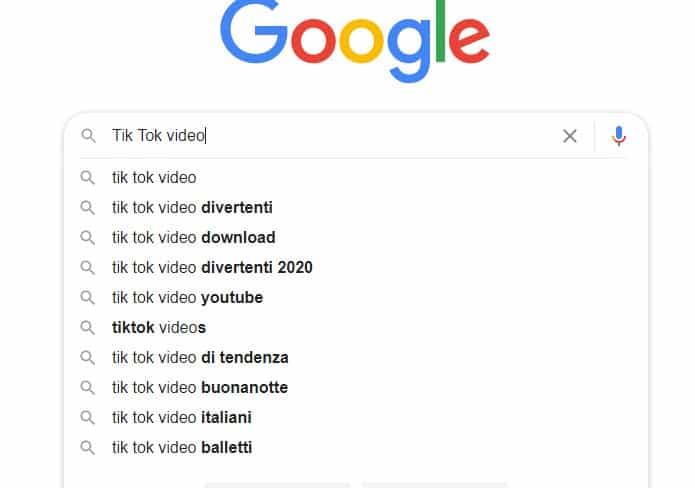Clear the search box with X icon

click(x=570, y=136)
